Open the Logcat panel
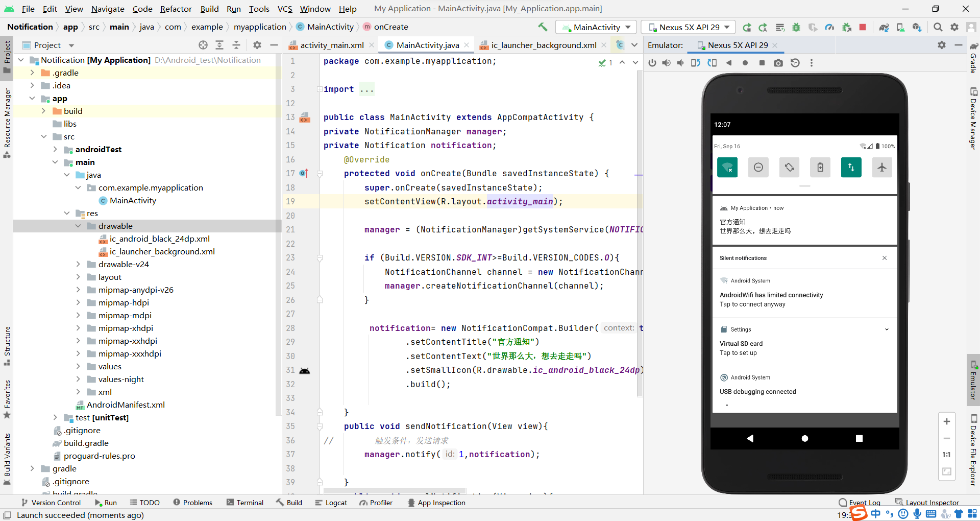Viewport: 980px width, 521px height. click(x=331, y=503)
